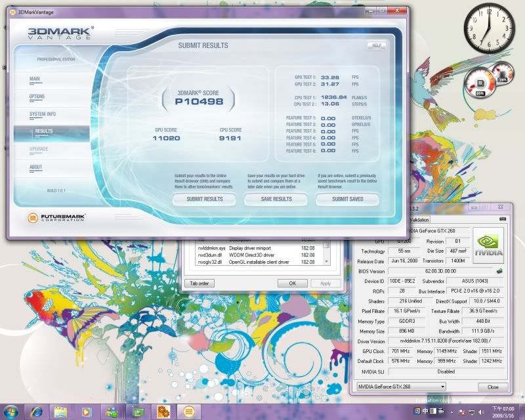
Task: Click the Memory Size value 896 MB
Action: coord(406,331)
